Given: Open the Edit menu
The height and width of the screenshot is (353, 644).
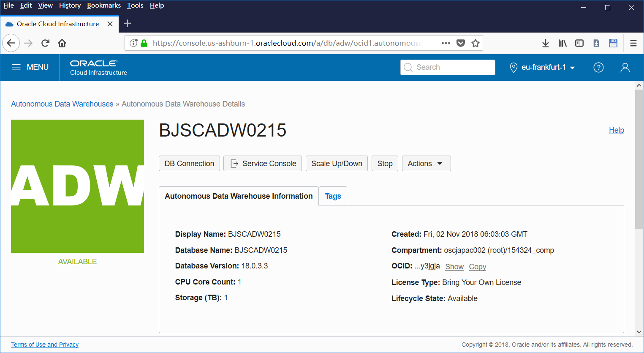Looking at the screenshot, I should click(26, 5).
